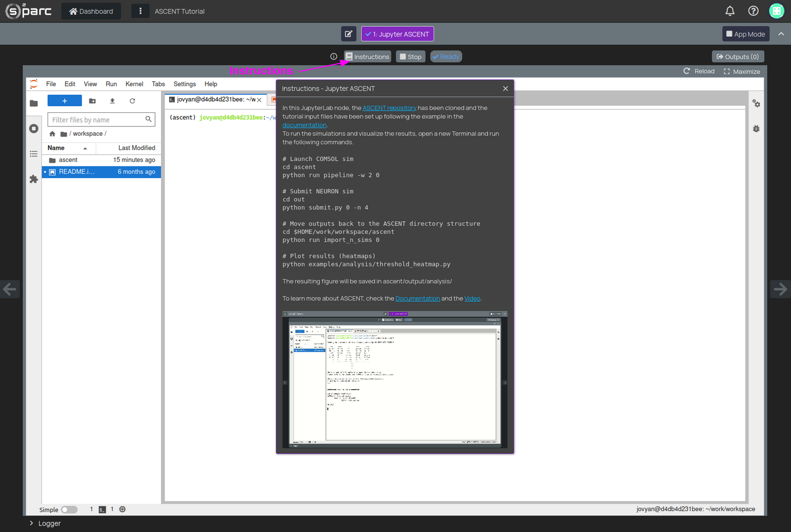This screenshot has width=791, height=532.
Task: Click the kernel gear icon in status bar
Action: click(123, 510)
